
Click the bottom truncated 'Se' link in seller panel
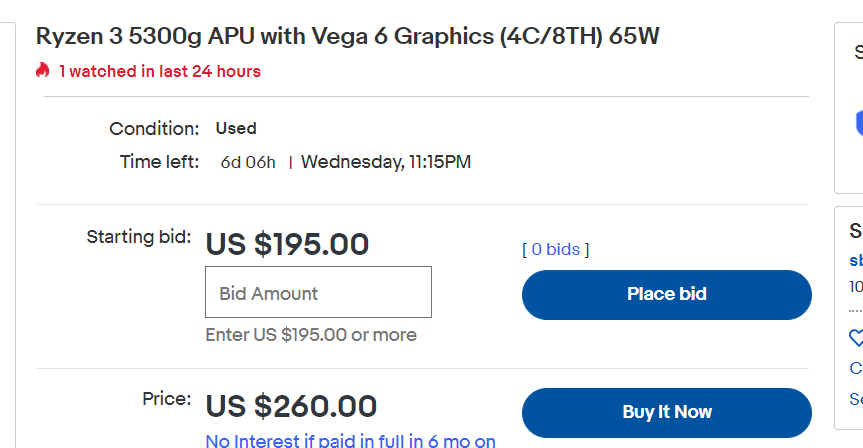(x=856, y=399)
